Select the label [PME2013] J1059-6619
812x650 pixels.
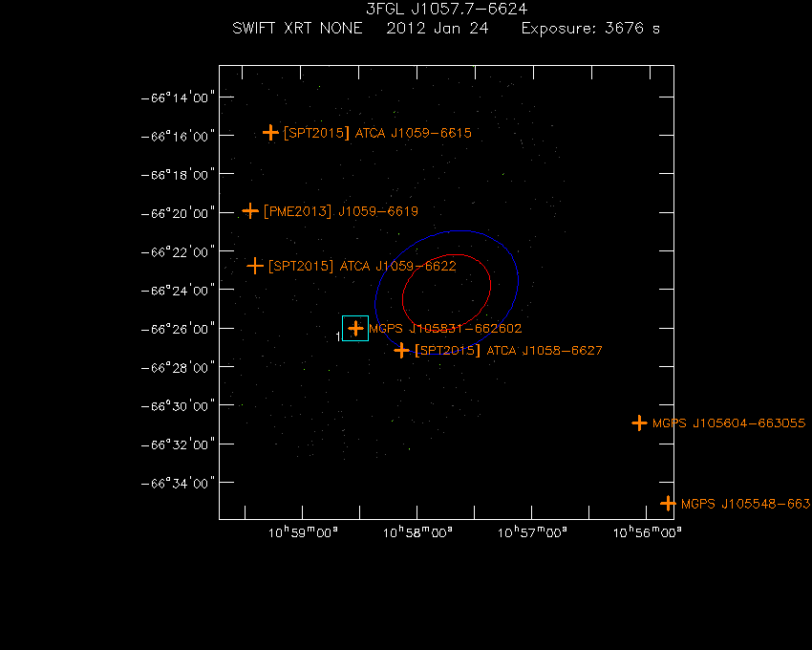point(341,211)
